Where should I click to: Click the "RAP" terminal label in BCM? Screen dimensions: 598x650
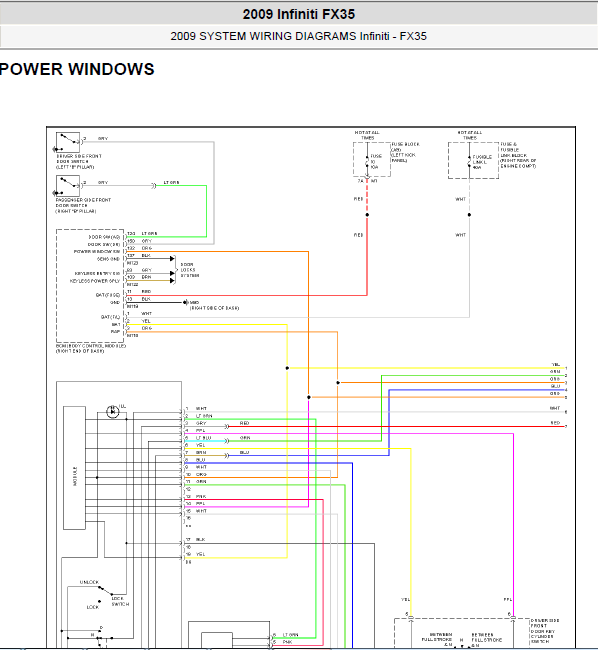pyautogui.click(x=115, y=332)
